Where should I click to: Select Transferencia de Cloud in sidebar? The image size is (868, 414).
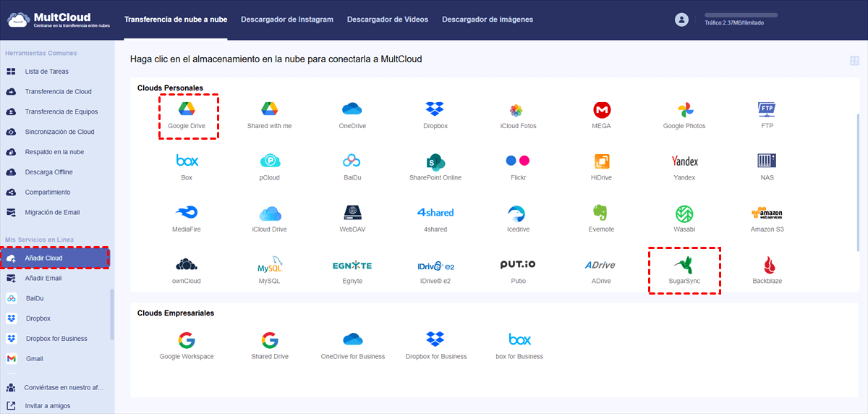pos(57,92)
